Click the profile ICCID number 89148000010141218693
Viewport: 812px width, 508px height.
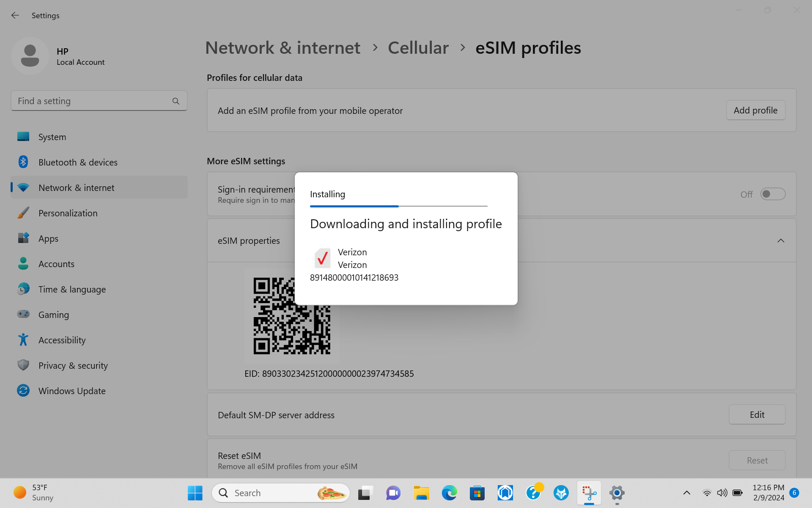click(x=354, y=278)
